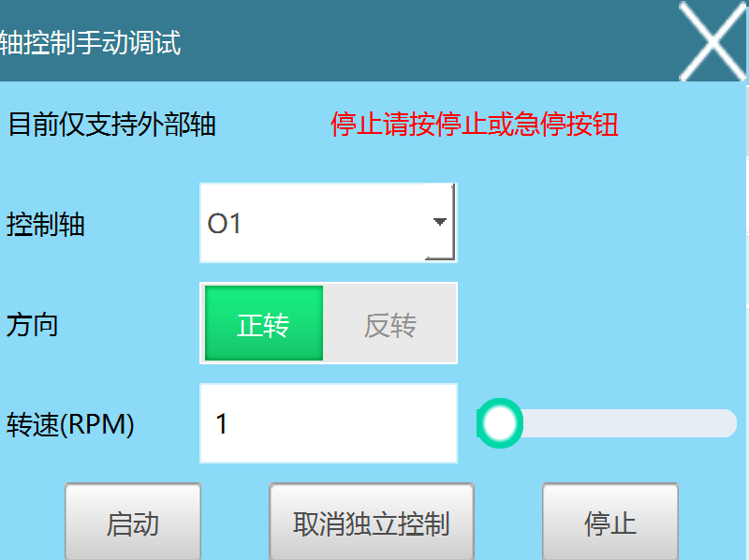Click the 转速(RPM) speed input field
The image size is (749, 560).
pos(328,423)
